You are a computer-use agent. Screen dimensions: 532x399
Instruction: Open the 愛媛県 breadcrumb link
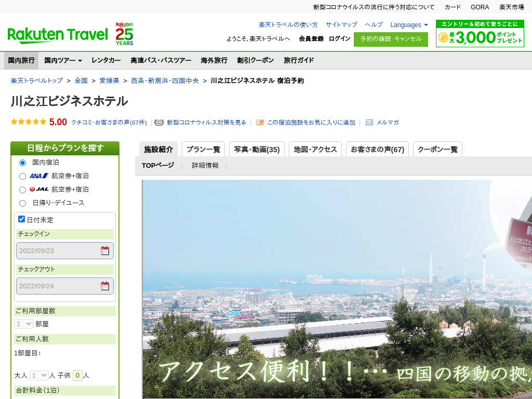(x=109, y=81)
